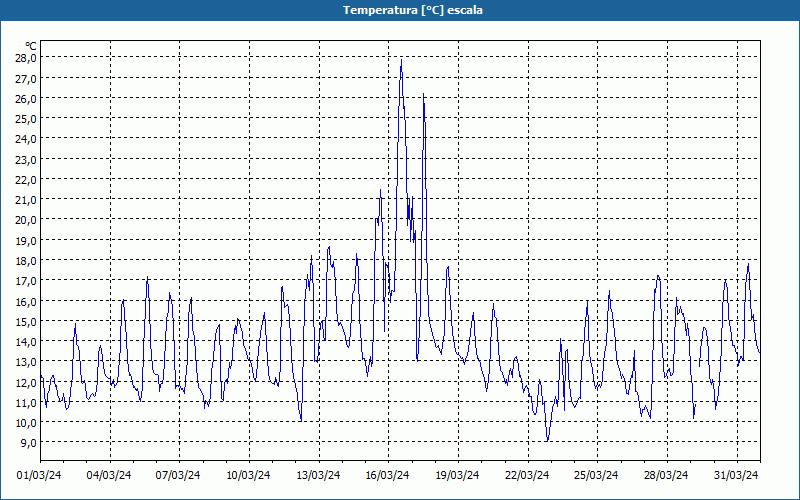Click the 9,0 axis value
Viewport: 800px width, 500px height.
click(x=28, y=442)
